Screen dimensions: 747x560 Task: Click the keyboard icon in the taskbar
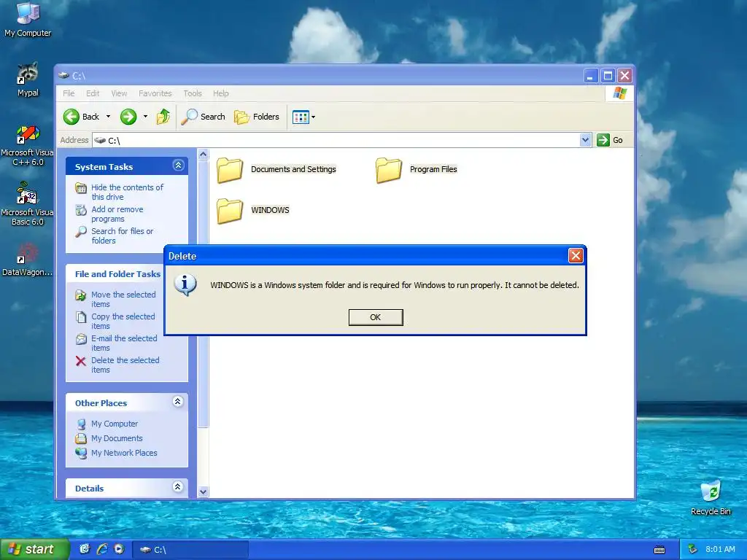pos(659,550)
